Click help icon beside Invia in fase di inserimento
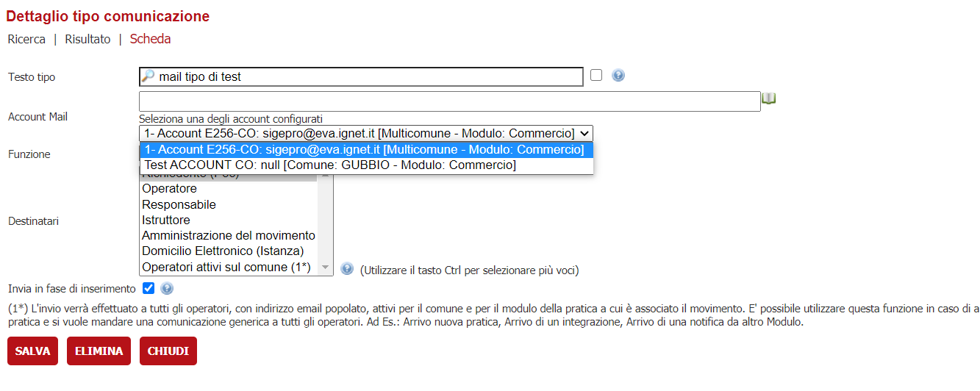 pyautogui.click(x=167, y=289)
